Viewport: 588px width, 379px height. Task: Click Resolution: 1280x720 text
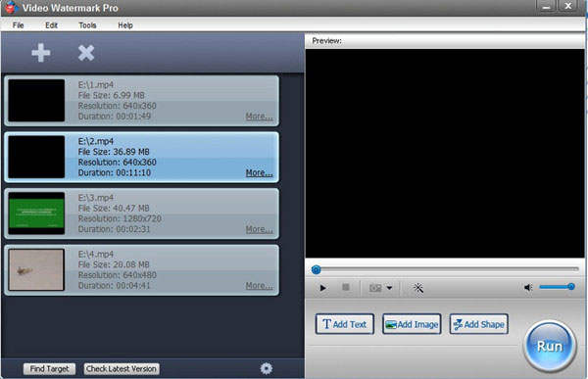[x=120, y=218]
